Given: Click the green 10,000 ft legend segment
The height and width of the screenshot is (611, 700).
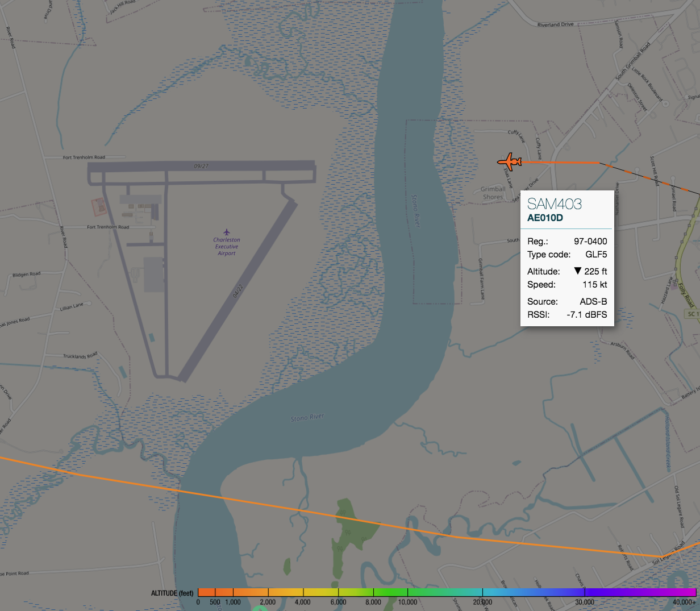Looking at the screenshot, I should [x=407, y=592].
